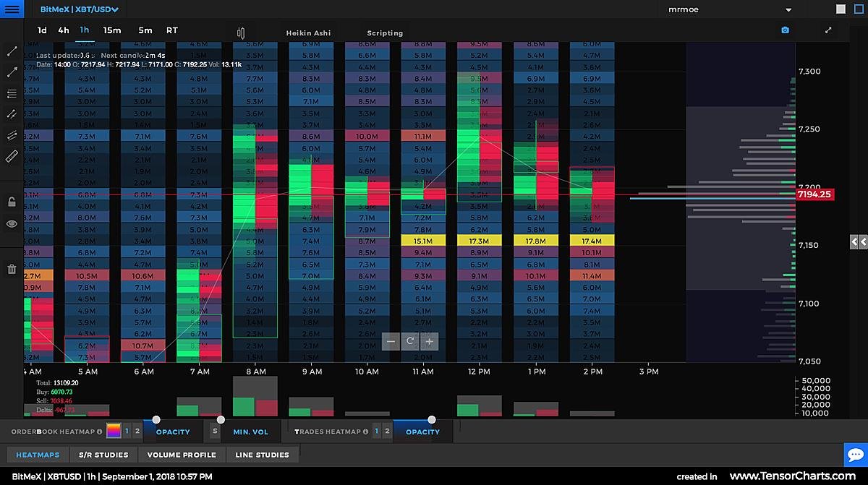Select orderbook heatmap mode 2
This screenshot has width=868, height=485.
[x=137, y=432]
